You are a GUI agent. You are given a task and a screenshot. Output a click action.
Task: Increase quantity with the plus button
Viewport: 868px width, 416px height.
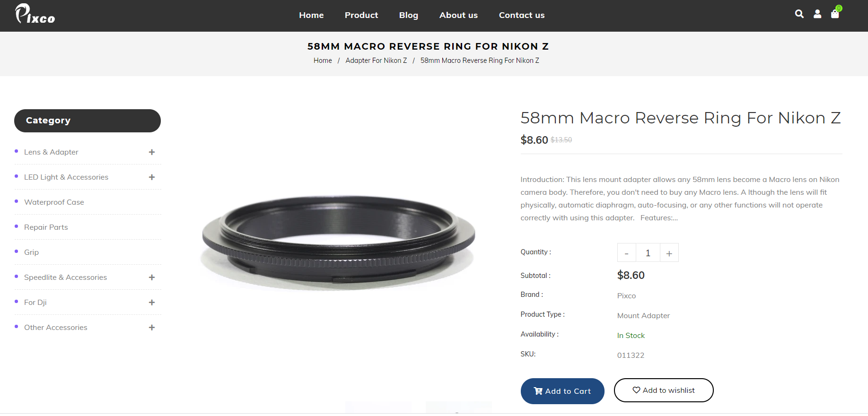click(x=669, y=253)
